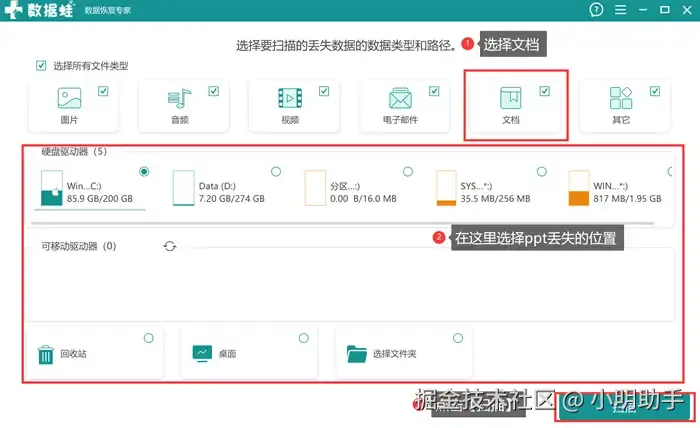Select the 桌面 radio button
The height and width of the screenshot is (428, 700).
pyautogui.click(x=304, y=338)
